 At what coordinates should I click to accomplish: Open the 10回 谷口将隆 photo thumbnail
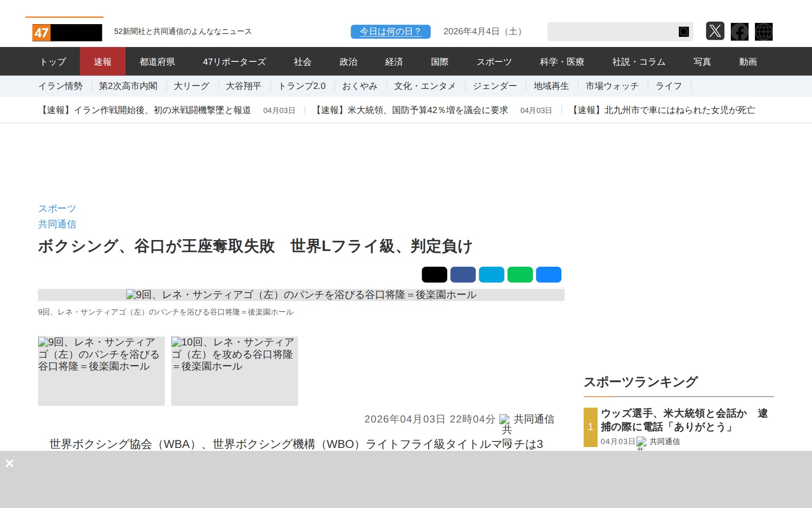tap(234, 371)
